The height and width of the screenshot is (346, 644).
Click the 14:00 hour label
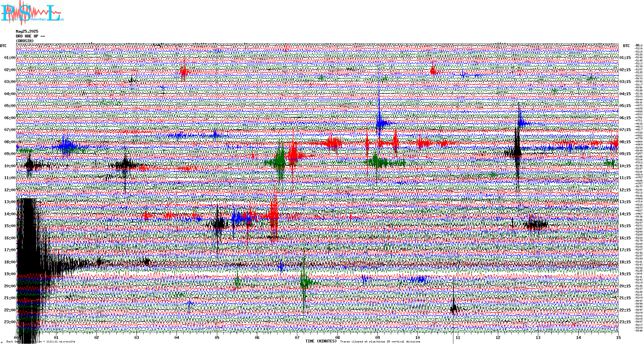pos(10,214)
